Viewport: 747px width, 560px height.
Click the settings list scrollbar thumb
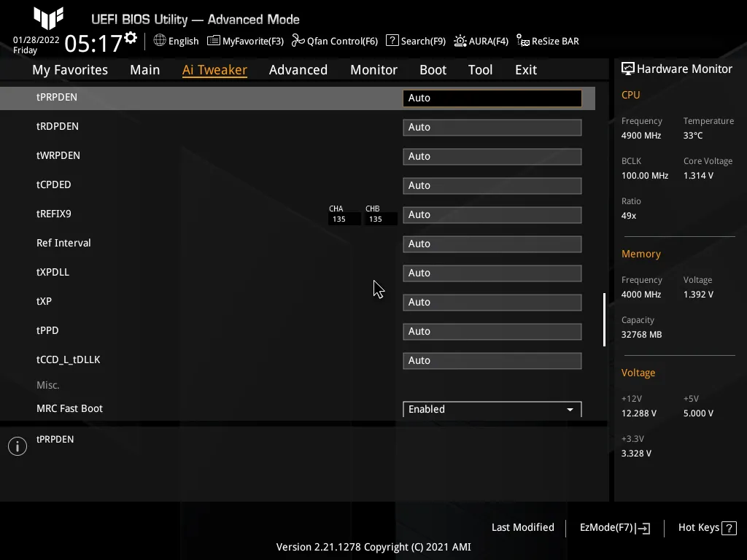604,319
